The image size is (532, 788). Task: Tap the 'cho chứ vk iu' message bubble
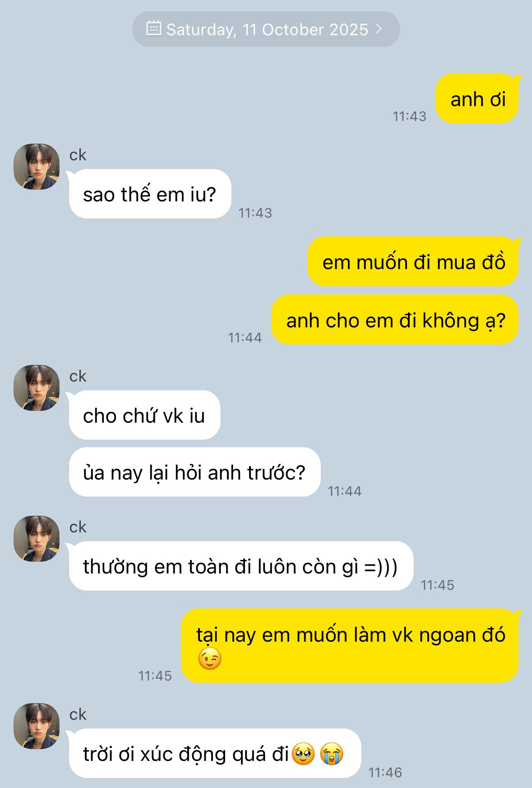click(144, 415)
